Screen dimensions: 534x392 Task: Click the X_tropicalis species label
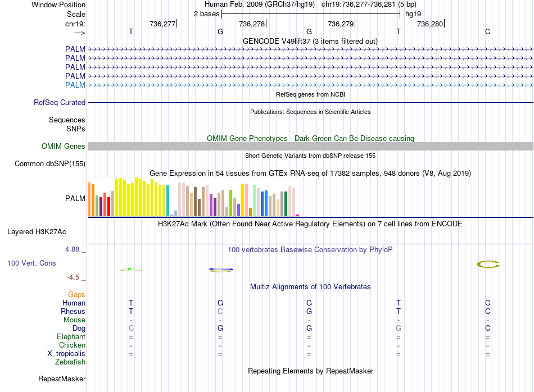coord(66,354)
